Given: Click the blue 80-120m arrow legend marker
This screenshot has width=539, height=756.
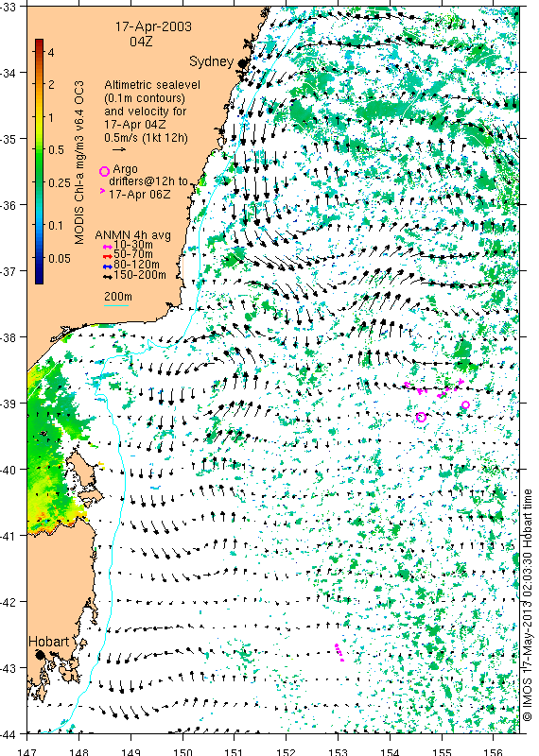Looking at the screenshot, I should (x=108, y=266).
